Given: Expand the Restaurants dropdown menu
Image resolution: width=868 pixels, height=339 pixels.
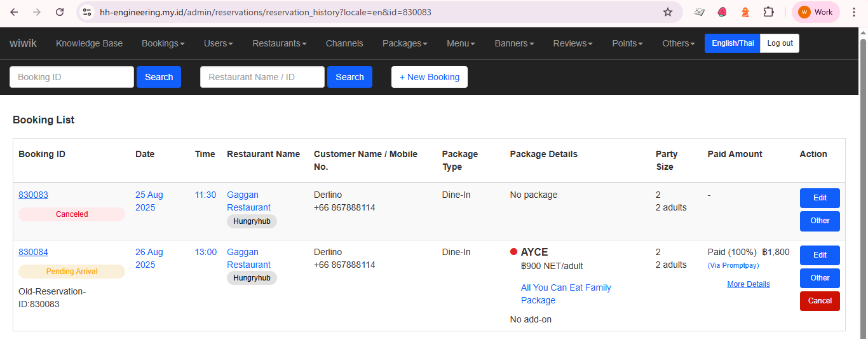Looking at the screenshot, I should coord(279,43).
